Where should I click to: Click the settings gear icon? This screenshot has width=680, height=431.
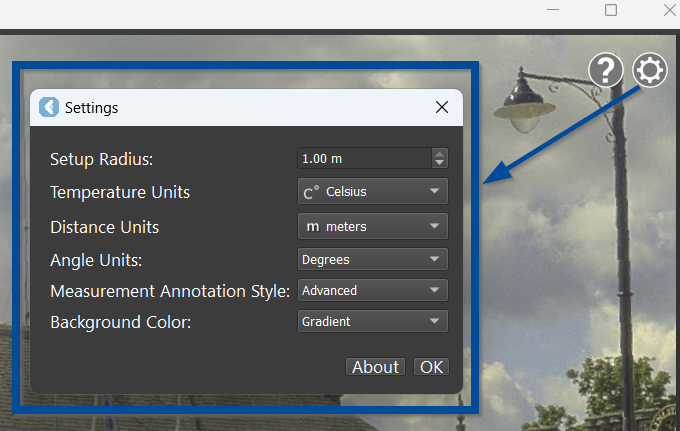pyautogui.click(x=650, y=70)
